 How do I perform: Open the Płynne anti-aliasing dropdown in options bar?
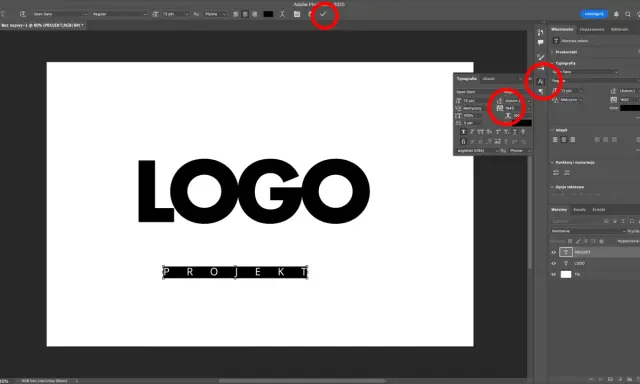point(215,14)
